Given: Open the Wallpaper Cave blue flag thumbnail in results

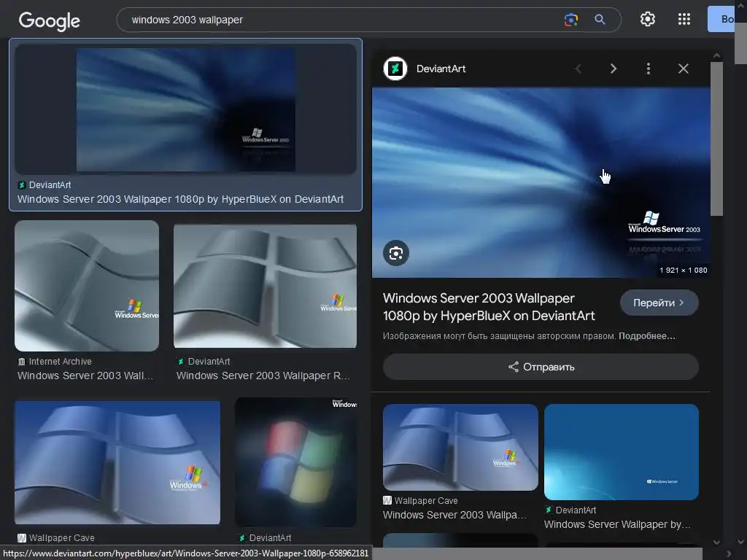Looking at the screenshot, I should [x=117, y=462].
